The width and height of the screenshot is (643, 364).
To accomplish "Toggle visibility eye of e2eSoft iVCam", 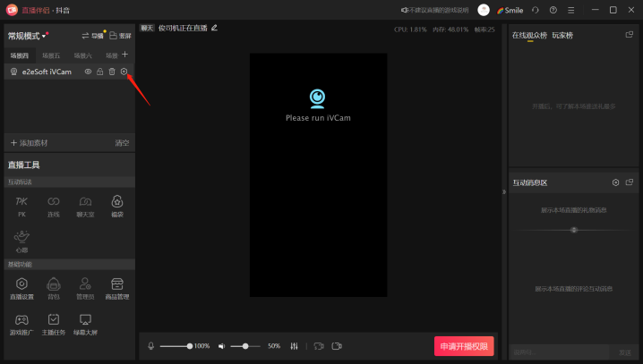I will point(88,72).
